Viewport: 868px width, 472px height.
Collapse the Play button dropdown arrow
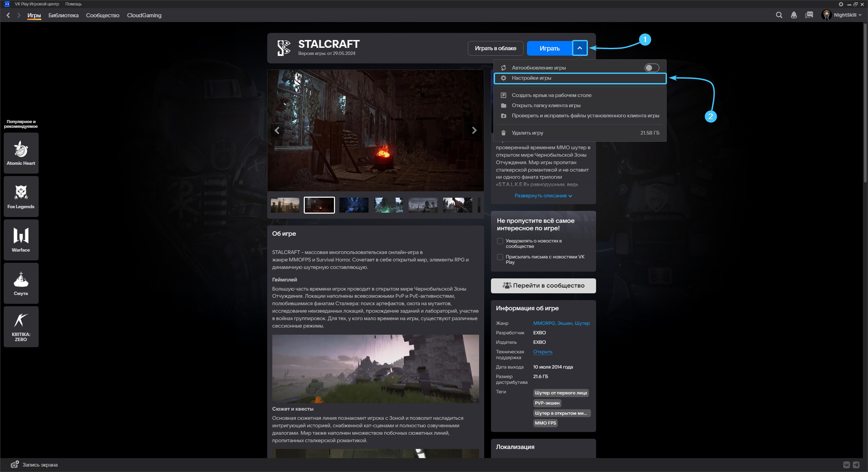(579, 48)
